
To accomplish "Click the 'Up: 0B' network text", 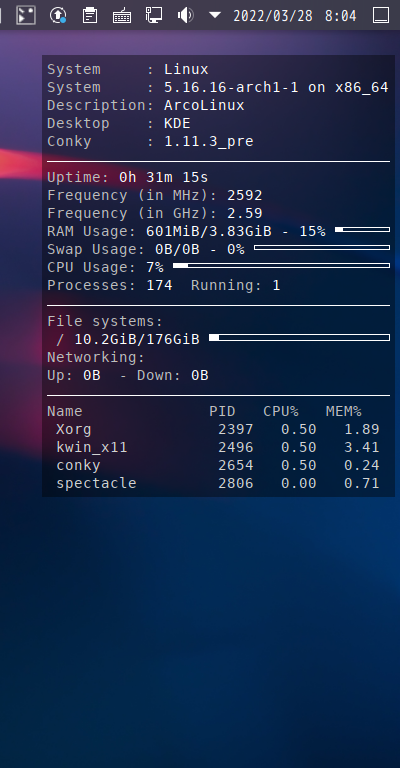I will 74,376.
